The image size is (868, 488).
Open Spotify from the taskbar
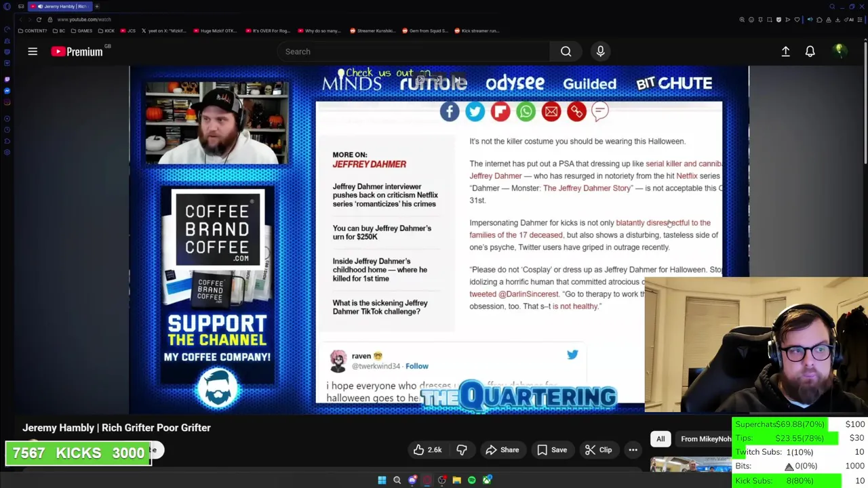[472, 480]
